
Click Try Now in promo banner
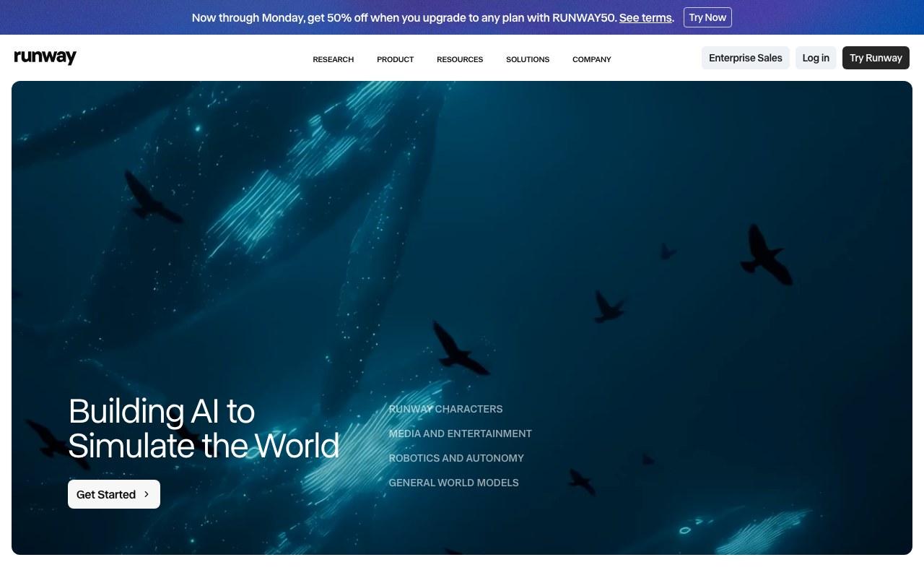tap(707, 17)
